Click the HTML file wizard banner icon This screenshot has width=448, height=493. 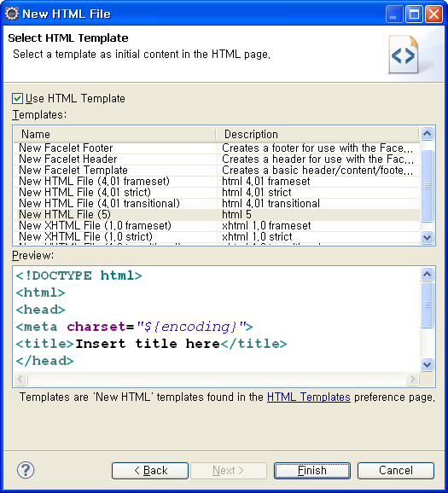tap(404, 55)
